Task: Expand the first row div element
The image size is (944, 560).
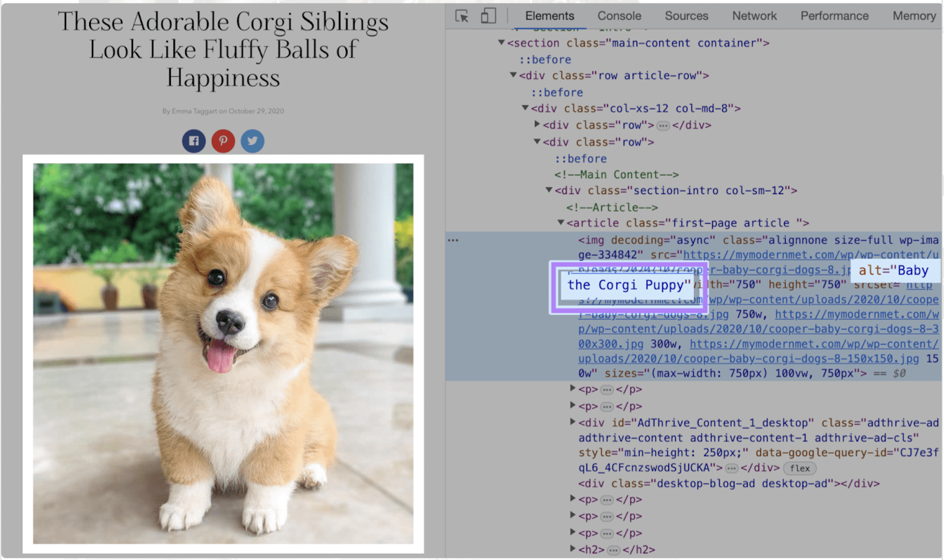Action: coord(537,125)
